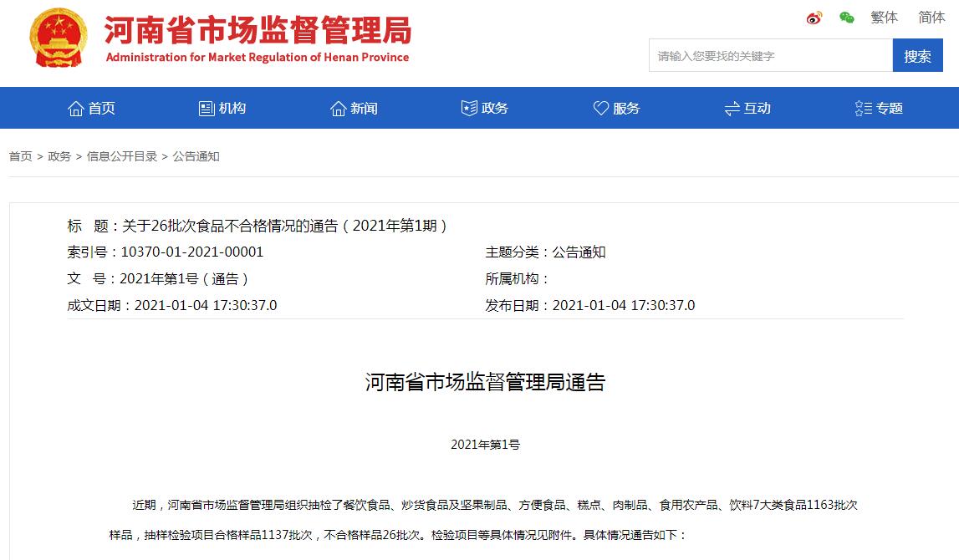Go to 公告通知 in the breadcrumb
This screenshot has height=560, width=959.
pos(196,156)
